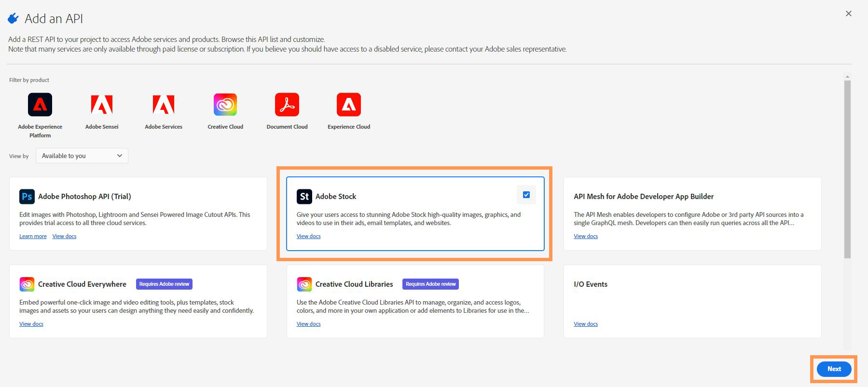Viewport: 868px width, 387px height.
Task: Click Requires Adobe review badge on Creative Cloud Libraries
Action: pyautogui.click(x=430, y=284)
